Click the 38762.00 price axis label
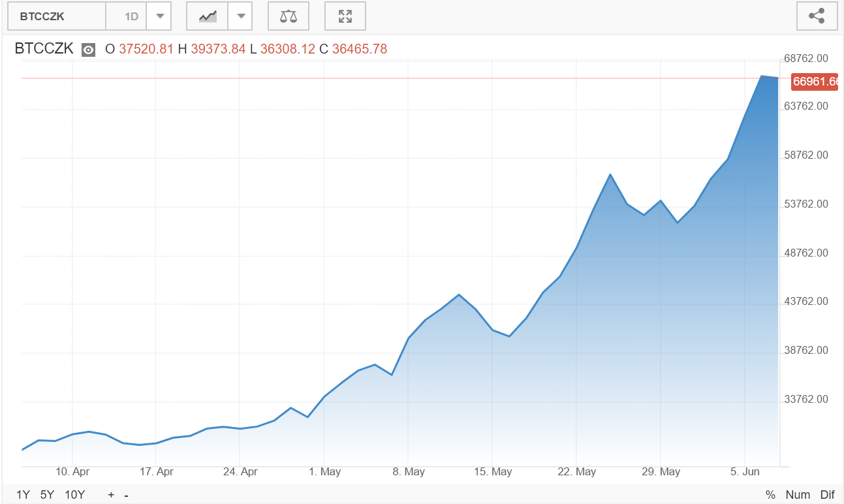 pyautogui.click(x=805, y=350)
